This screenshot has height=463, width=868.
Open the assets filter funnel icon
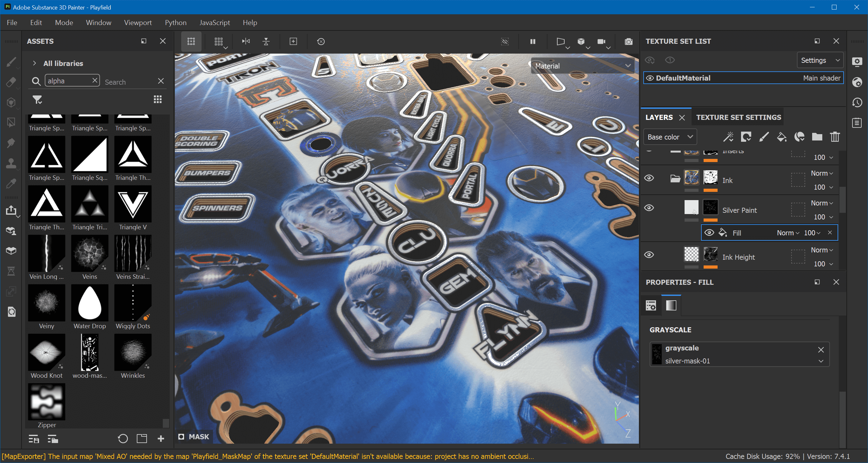click(x=37, y=100)
